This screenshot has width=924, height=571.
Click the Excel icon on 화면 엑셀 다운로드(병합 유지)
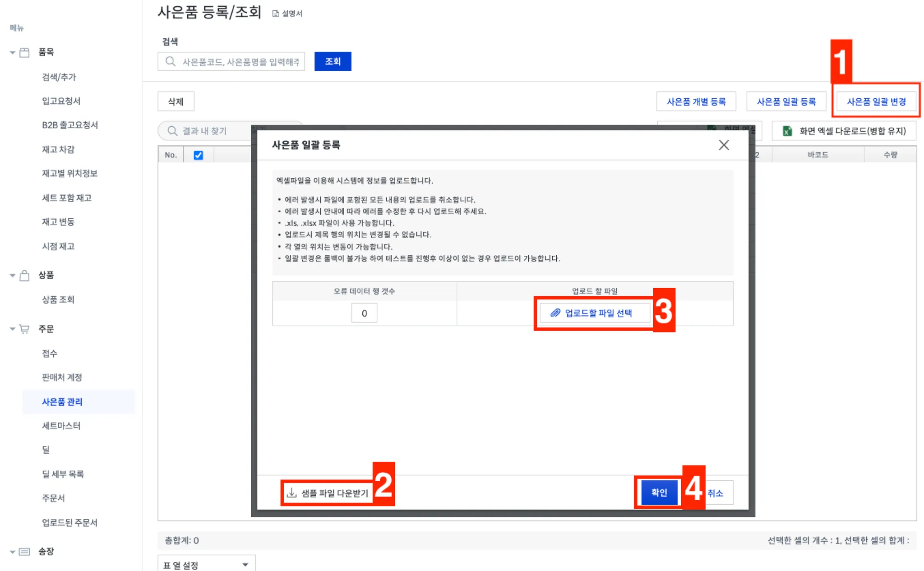coord(787,131)
